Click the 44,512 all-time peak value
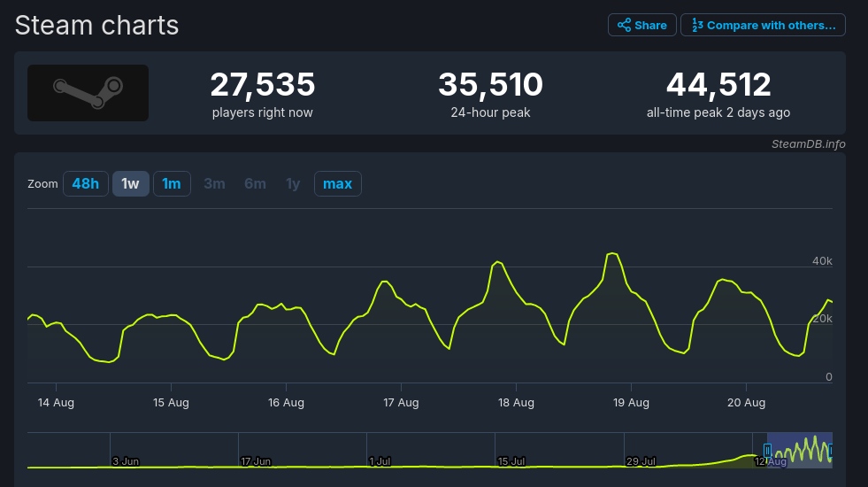The width and height of the screenshot is (868, 487). 718,84
